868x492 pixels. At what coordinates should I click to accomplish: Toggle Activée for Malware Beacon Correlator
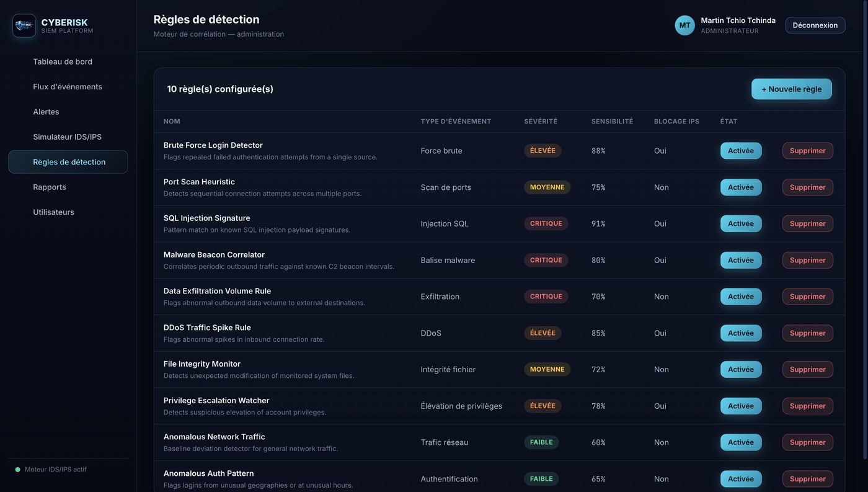[741, 260]
